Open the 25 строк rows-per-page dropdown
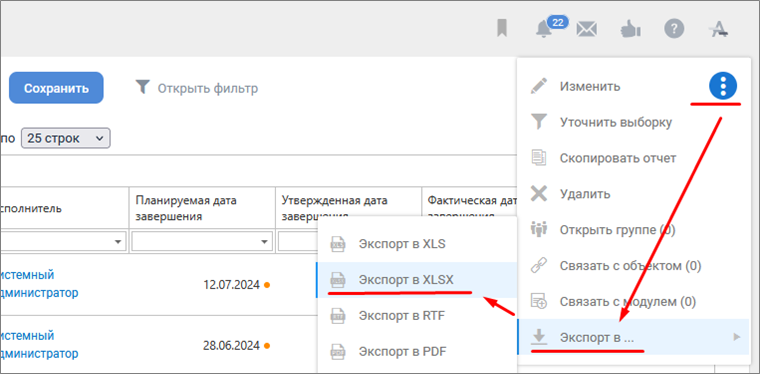The height and width of the screenshot is (374, 760). pyautogui.click(x=65, y=138)
